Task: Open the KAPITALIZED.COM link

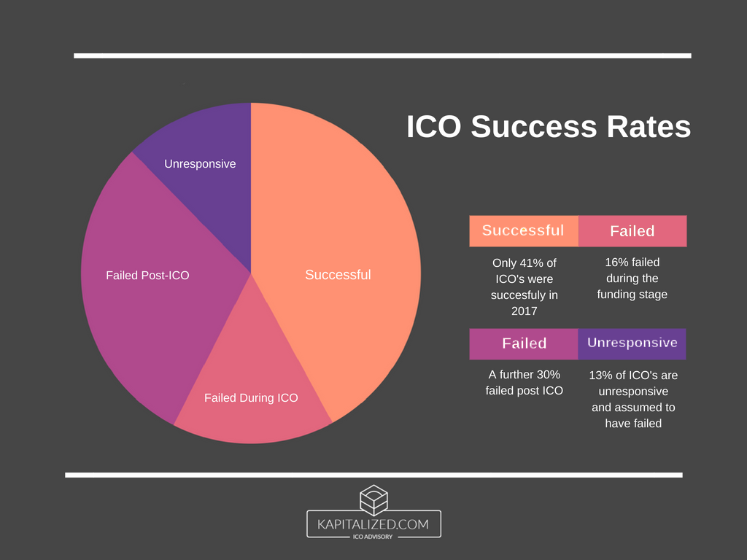Action: pyautogui.click(x=373, y=524)
